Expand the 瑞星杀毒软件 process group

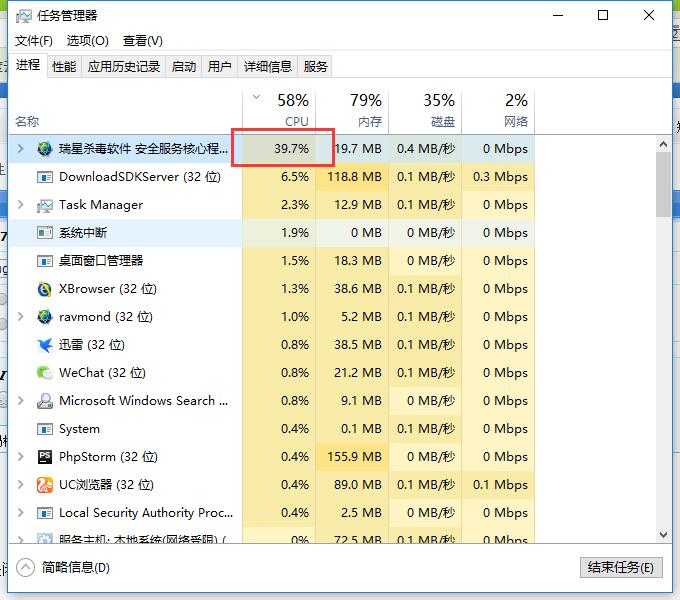click(x=20, y=149)
